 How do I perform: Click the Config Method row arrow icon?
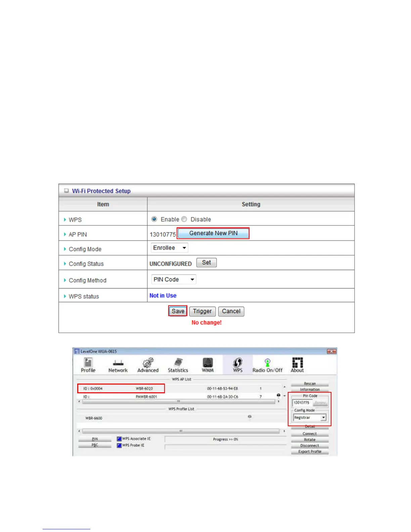tap(65, 280)
